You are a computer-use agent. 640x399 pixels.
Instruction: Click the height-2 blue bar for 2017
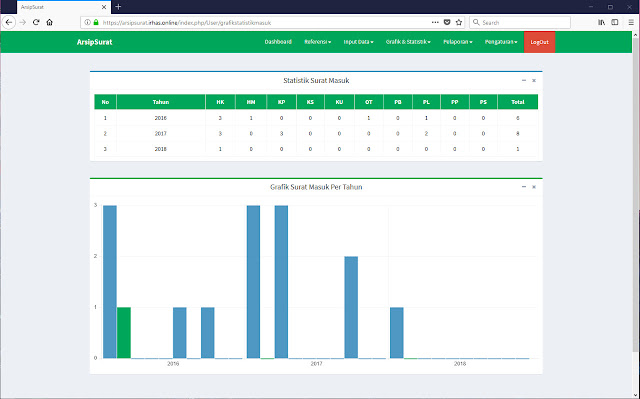pos(351,307)
